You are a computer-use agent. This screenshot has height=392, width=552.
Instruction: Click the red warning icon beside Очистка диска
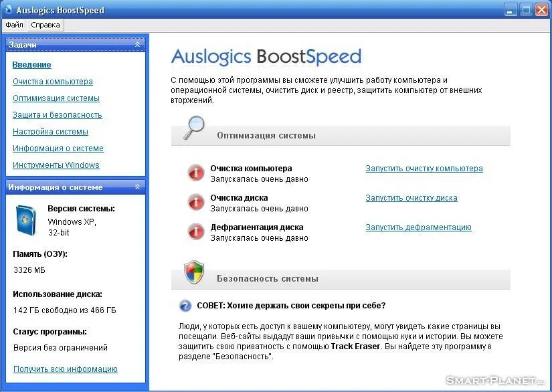[x=196, y=202]
